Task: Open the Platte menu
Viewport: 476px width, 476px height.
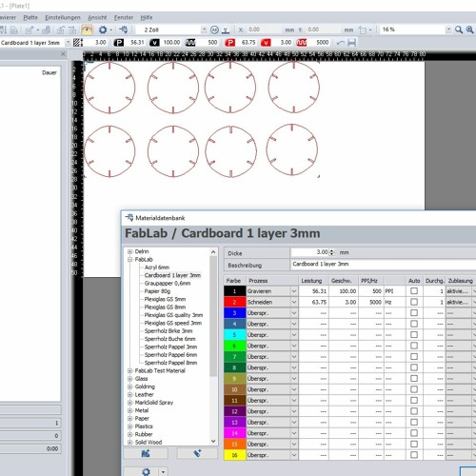Action: click(30, 17)
